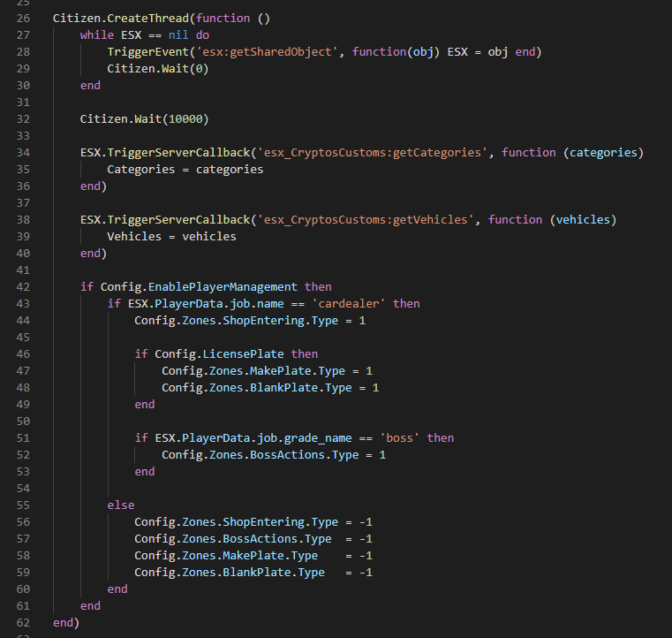Click the 'esx_CryptosCustoms:getCategories' string
This screenshot has height=638, width=672.
[x=373, y=153]
